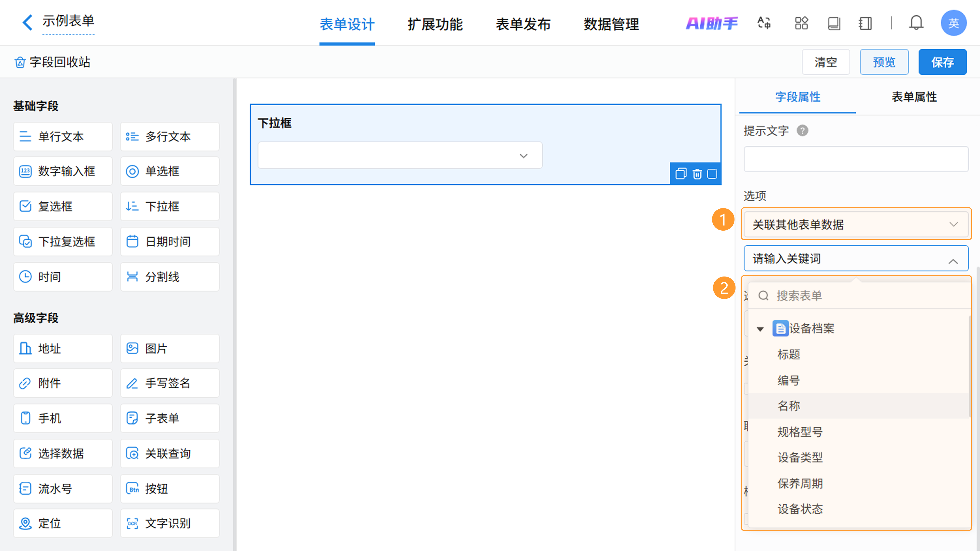Go to the 数据管理 tab
The width and height of the screenshot is (980, 551).
tap(611, 24)
